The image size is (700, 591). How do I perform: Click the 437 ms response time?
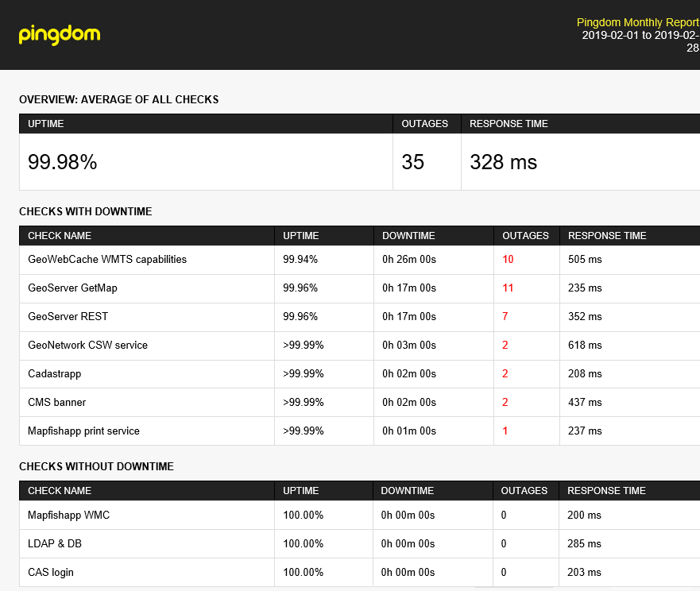tap(585, 402)
